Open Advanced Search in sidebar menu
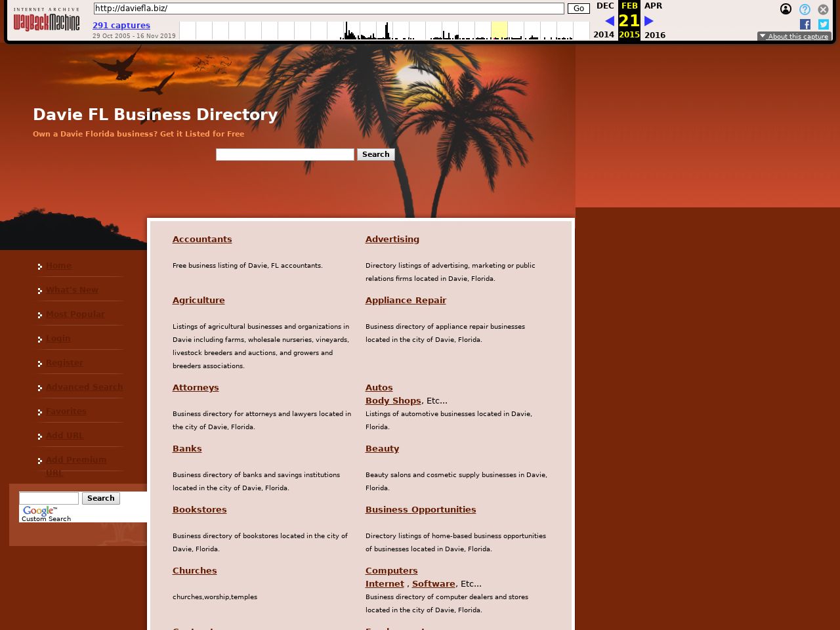840x630 pixels. 84,387
